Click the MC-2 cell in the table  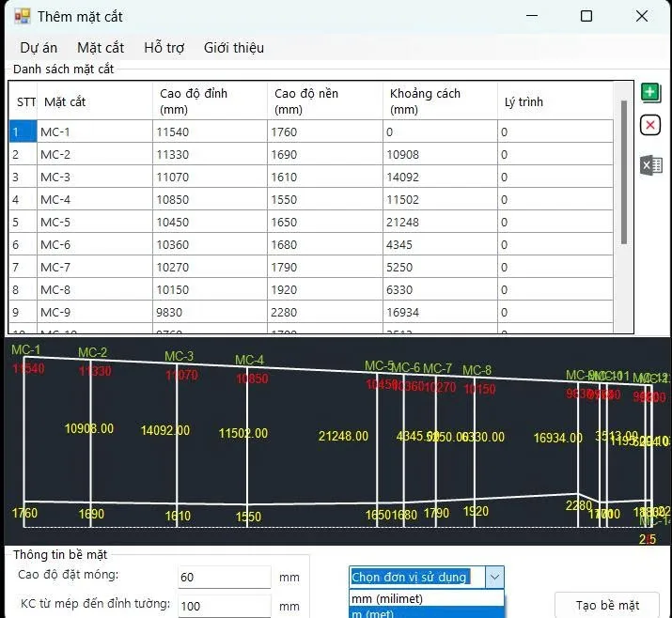pyautogui.click(x=95, y=154)
